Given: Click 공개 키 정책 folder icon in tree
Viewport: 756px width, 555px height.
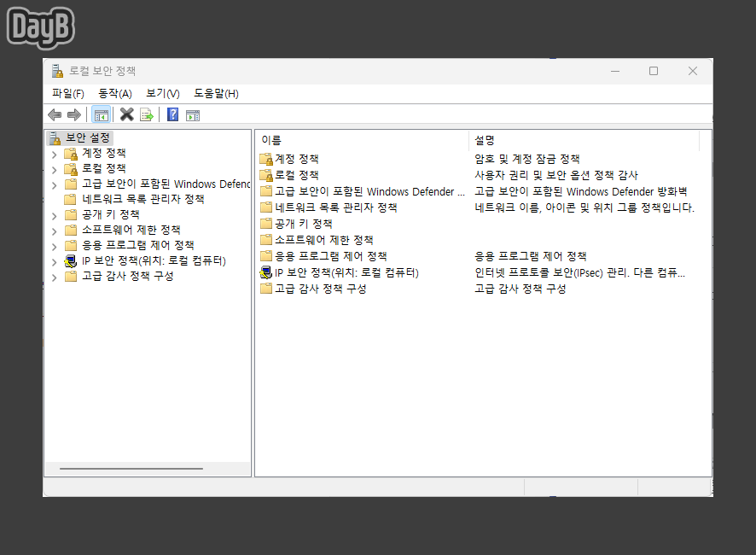Looking at the screenshot, I should (x=70, y=215).
